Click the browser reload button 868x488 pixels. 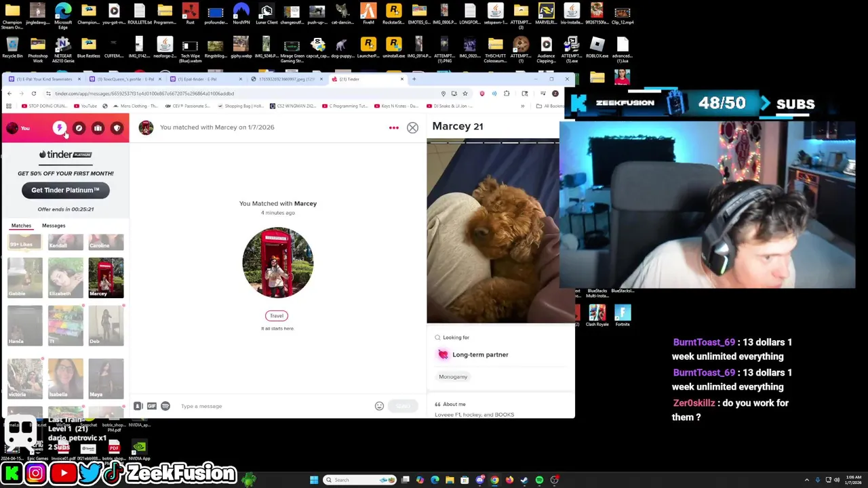click(33, 94)
